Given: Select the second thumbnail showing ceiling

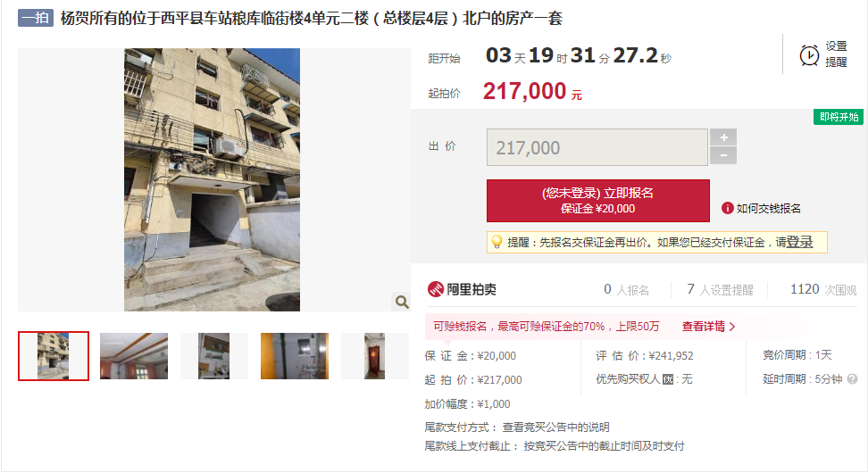Looking at the screenshot, I should click(x=134, y=356).
